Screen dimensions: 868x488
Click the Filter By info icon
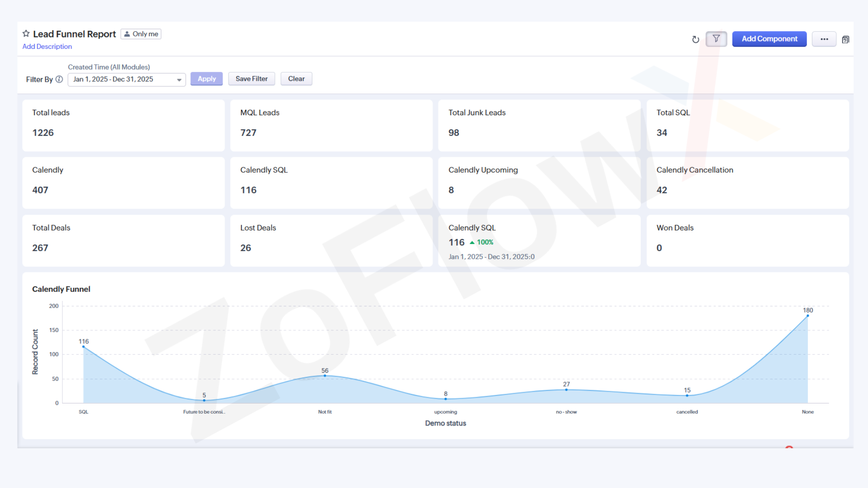pos(59,80)
